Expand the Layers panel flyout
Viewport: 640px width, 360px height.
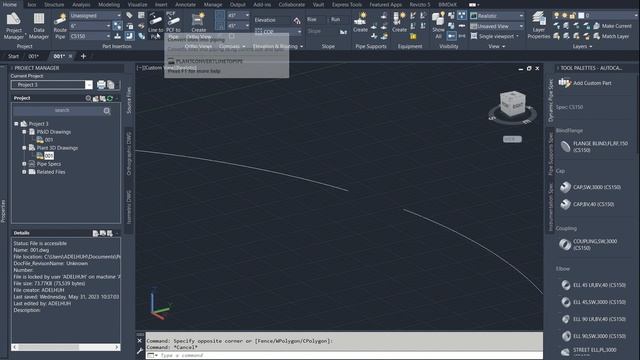(x=582, y=47)
